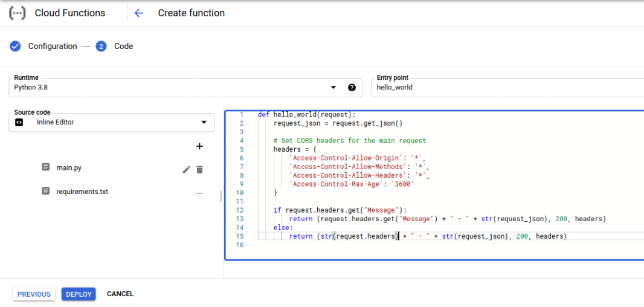Switch to the Configuration step
The width and height of the screenshot is (644, 307).
(x=53, y=46)
